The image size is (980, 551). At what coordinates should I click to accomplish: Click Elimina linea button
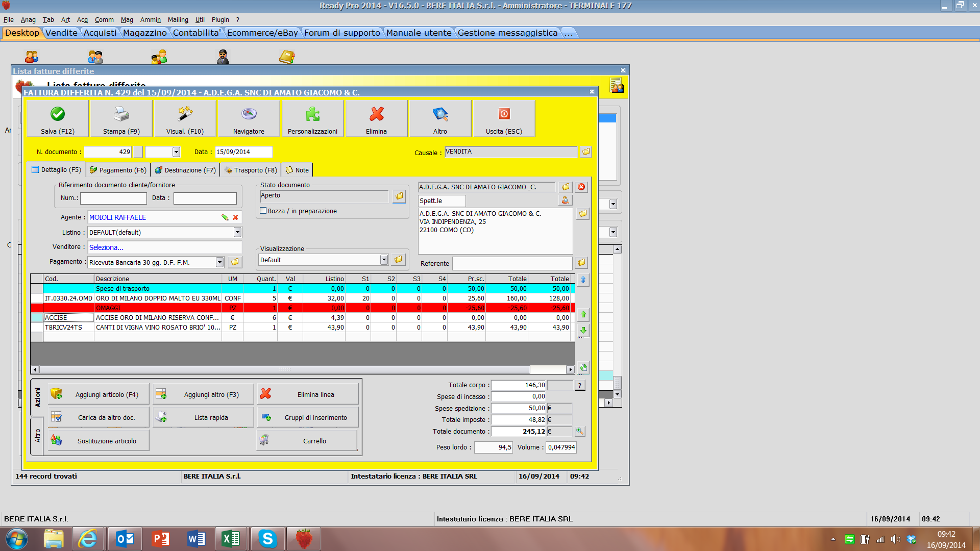[x=308, y=394]
